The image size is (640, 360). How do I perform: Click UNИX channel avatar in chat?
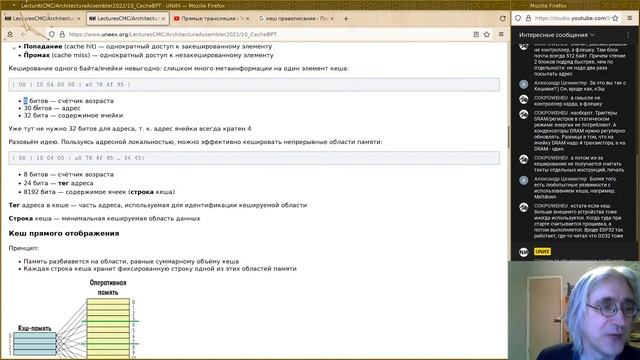click(524, 252)
